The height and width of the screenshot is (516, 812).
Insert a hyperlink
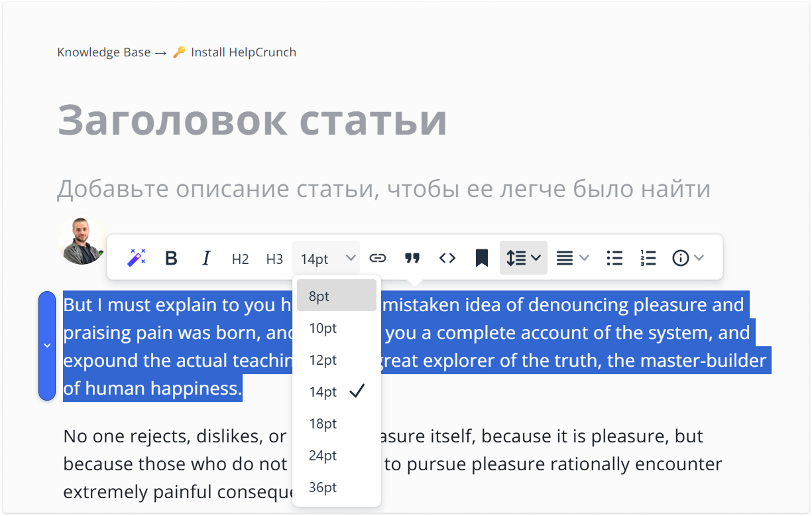(378, 257)
